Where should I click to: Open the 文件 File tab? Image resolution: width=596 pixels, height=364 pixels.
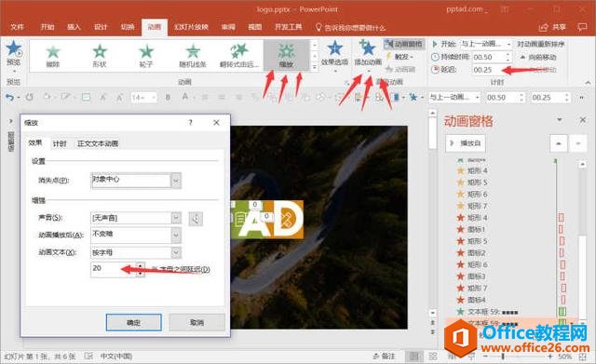coord(17,27)
